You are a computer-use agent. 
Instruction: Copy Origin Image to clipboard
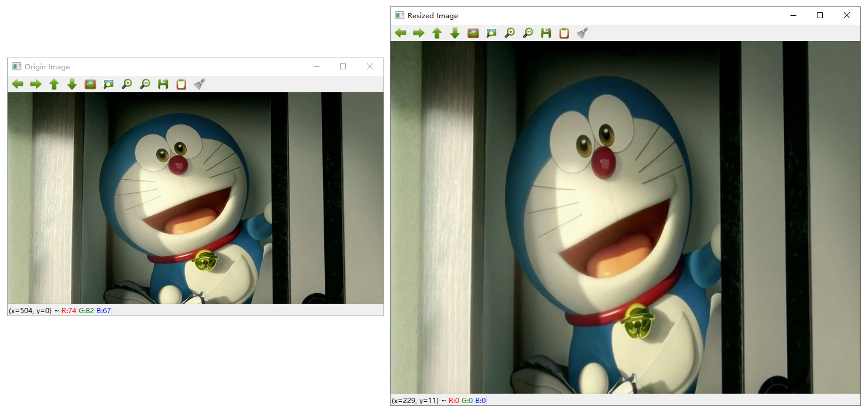coord(181,84)
